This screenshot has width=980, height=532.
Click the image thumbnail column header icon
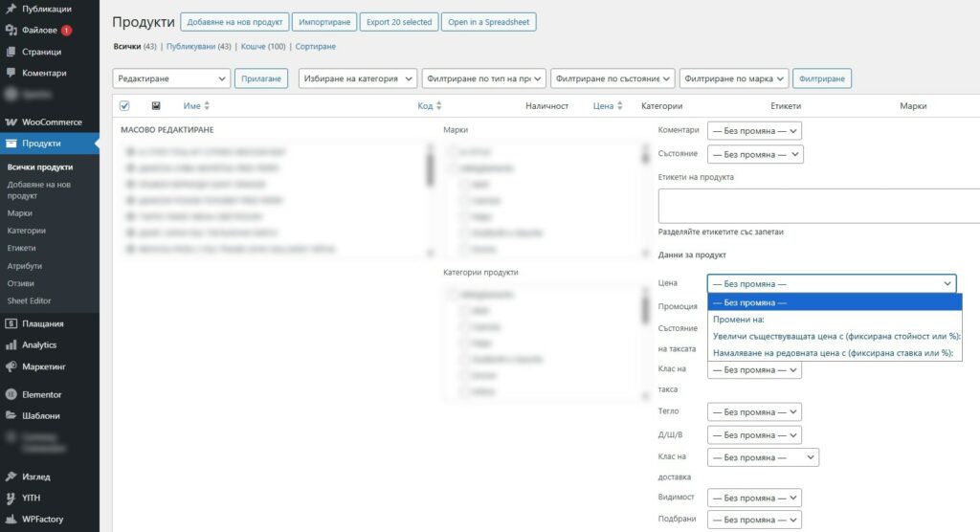[156, 106]
